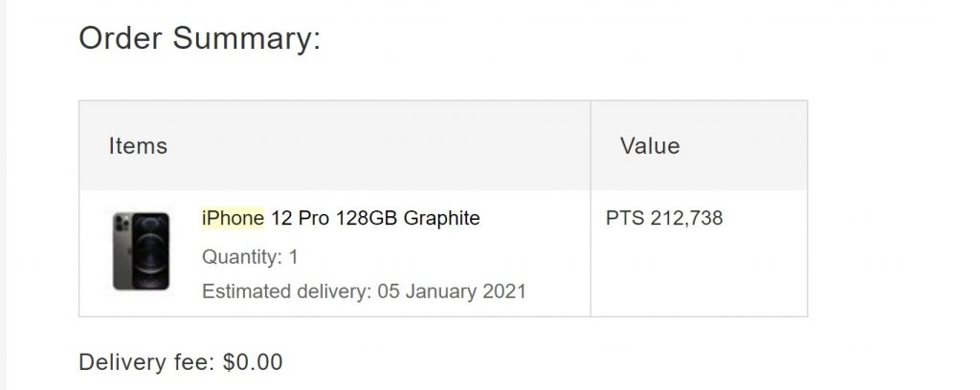Click the Quantity label in the item row
The image size is (980, 390).
242,256
